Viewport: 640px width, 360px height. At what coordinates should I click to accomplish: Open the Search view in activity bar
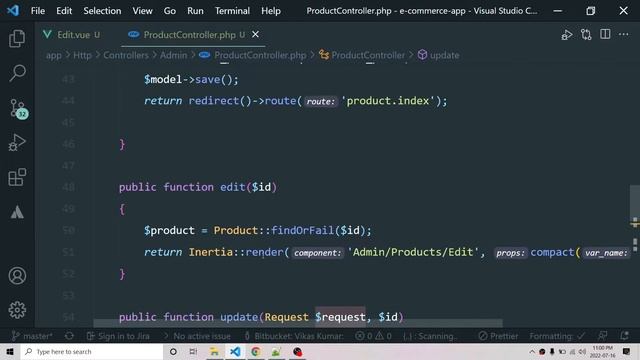click(17, 73)
